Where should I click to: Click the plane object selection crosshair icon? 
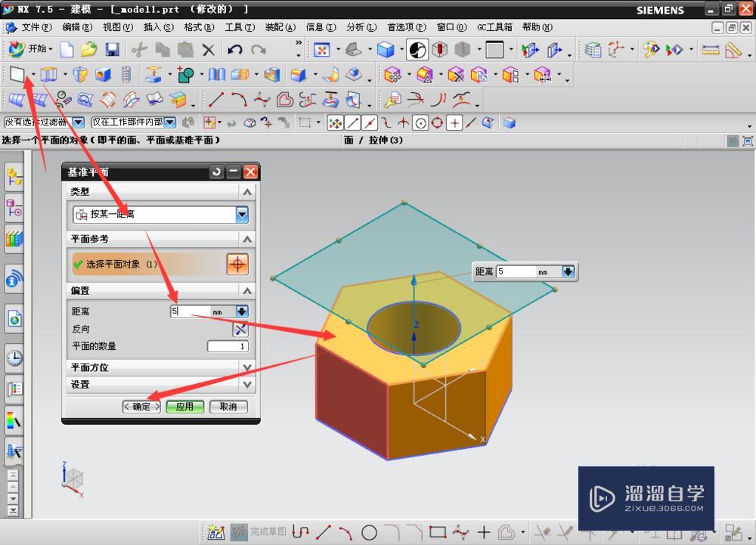tap(237, 264)
